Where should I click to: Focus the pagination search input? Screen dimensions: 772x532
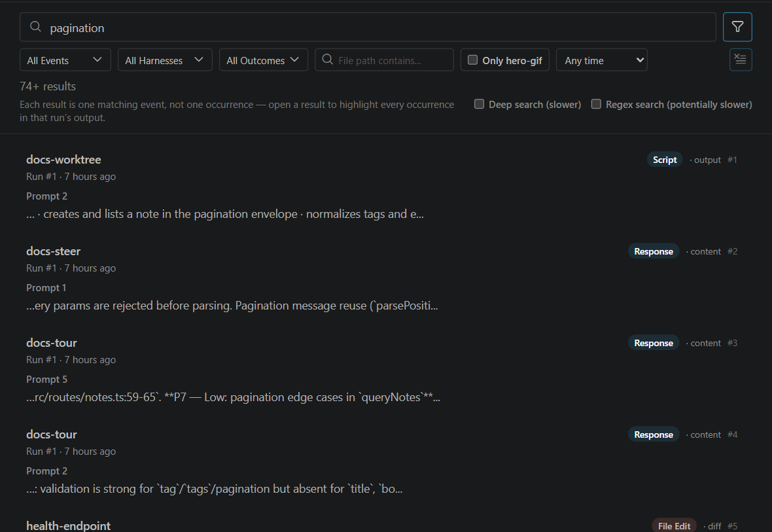pyautogui.click(x=367, y=27)
